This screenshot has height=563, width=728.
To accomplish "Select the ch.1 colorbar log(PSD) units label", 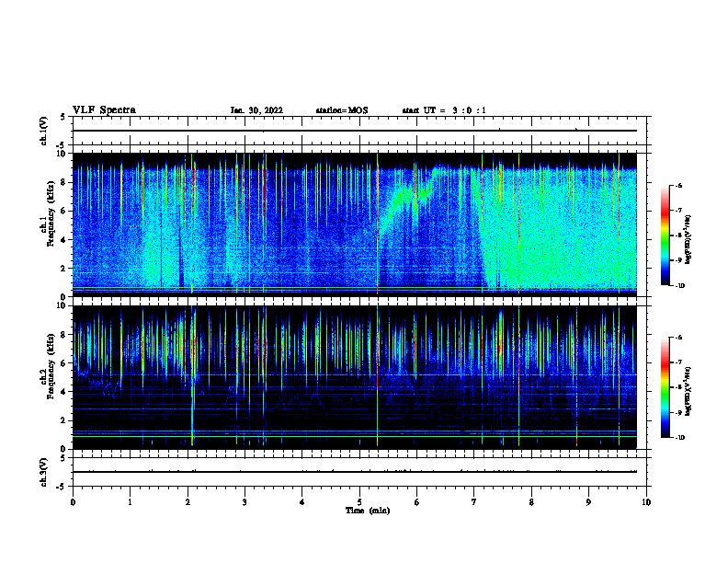I will coord(688,240).
